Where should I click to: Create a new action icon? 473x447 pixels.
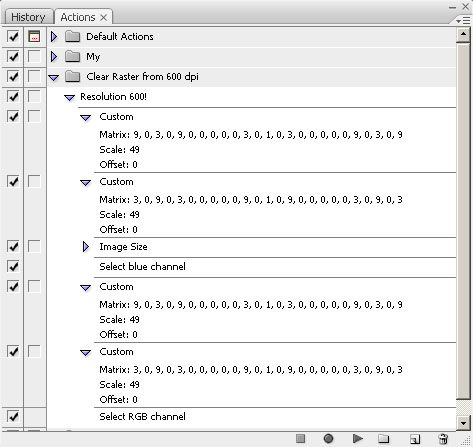(x=415, y=439)
